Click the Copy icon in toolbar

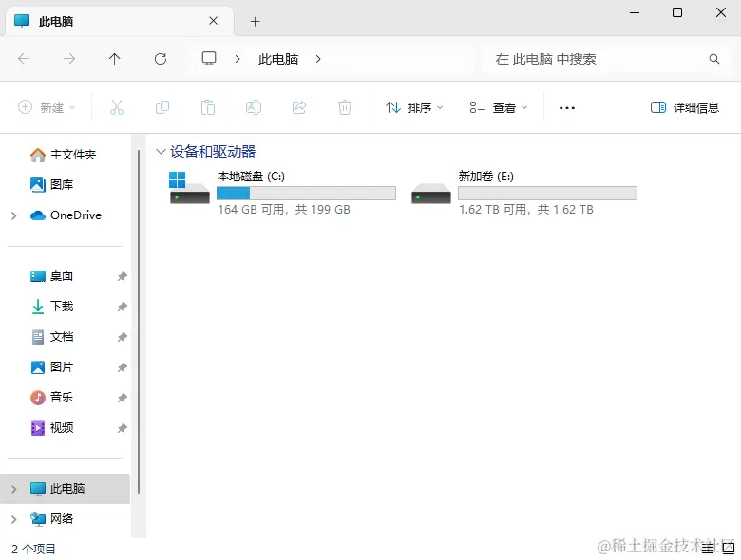coord(162,107)
